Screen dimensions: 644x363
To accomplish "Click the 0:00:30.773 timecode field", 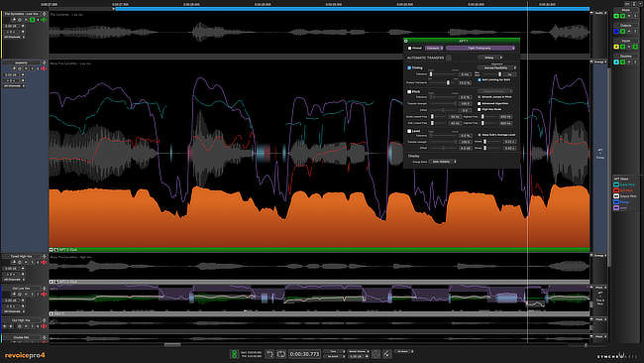I will tap(305, 354).
